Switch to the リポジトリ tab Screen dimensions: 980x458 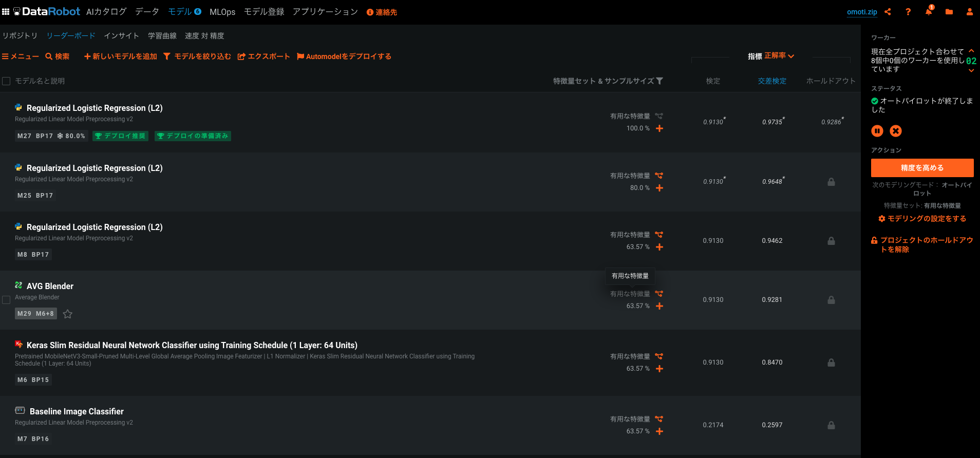pyautogui.click(x=20, y=35)
